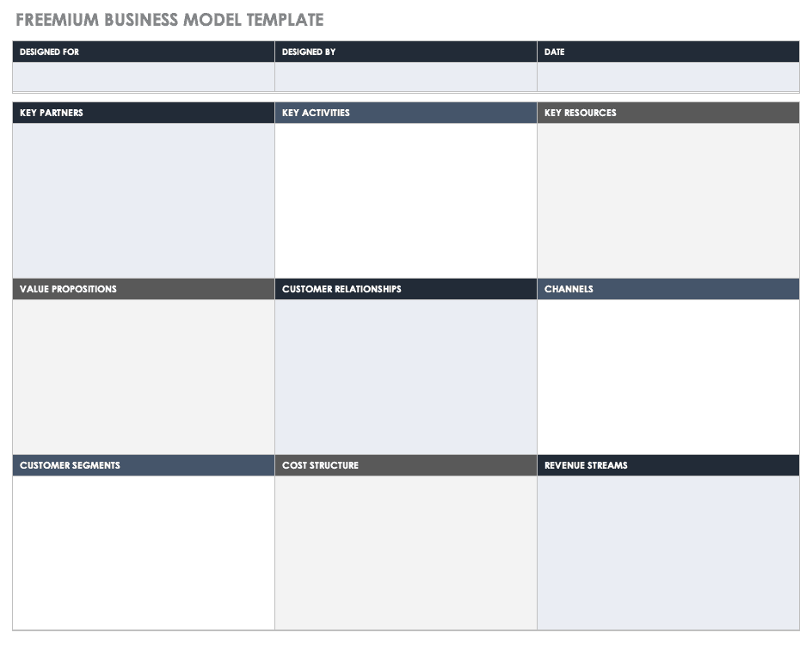
Task: Select the Customer Relationships header
Action: click(x=406, y=289)
